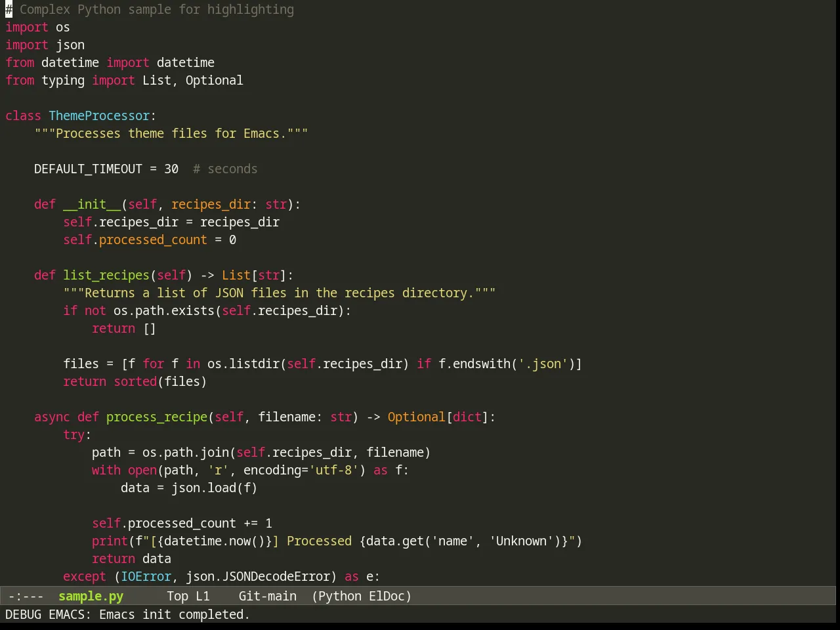Place cursor on 'import os' line
Screen dimensions: 840x630
pos(37,27)
